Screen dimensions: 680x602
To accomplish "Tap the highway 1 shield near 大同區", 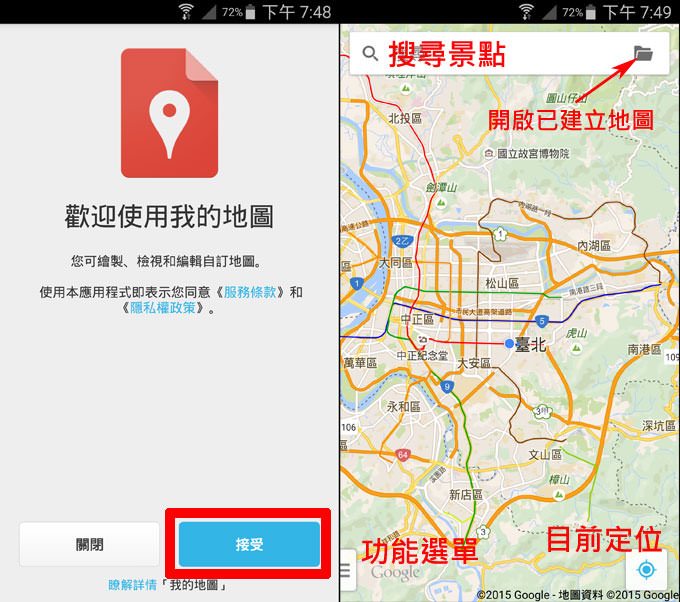I will coord(356,284).
